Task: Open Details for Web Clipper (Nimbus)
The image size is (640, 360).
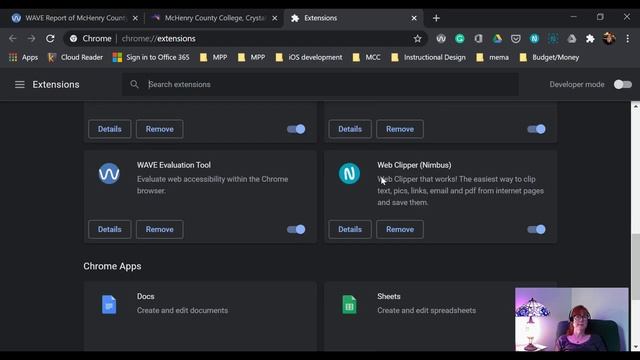Action: pyautogui.click(x=350, y=229)
